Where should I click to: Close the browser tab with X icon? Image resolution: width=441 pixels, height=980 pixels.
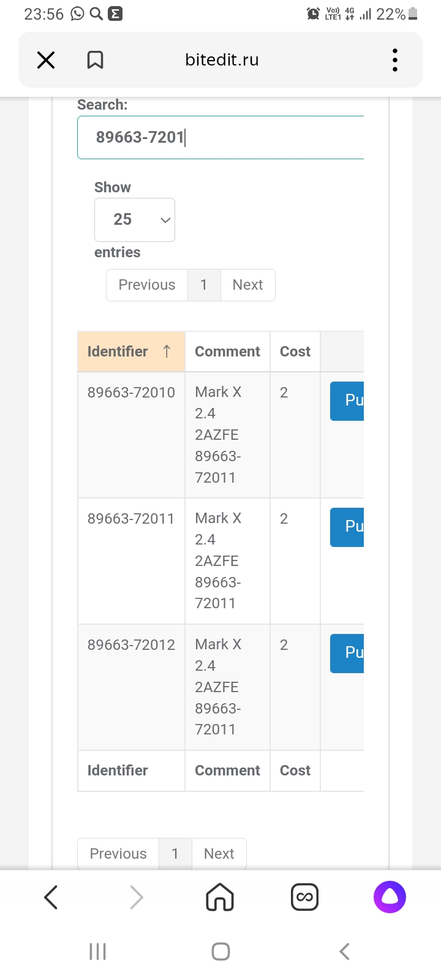(46, 60)
